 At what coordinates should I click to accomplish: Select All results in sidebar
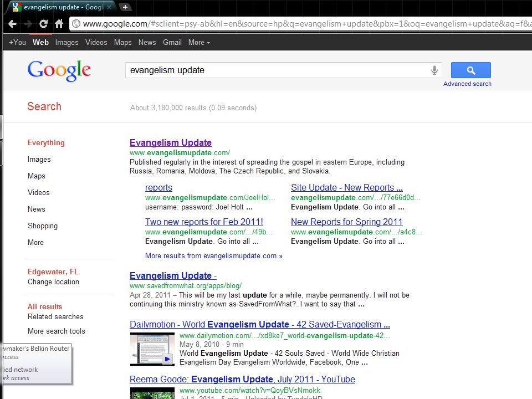click(x=45, y=306)
